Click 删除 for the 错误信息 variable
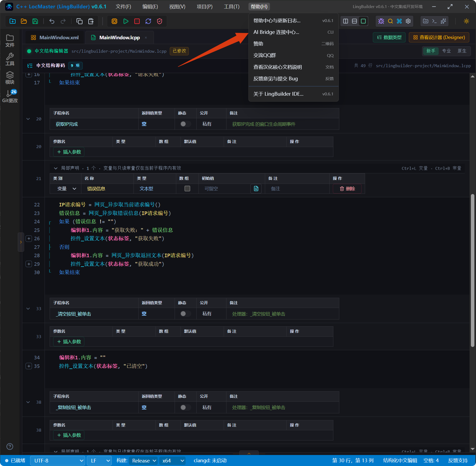The width and height of the screenshot is (476, 466). click(x=347, y=189)
